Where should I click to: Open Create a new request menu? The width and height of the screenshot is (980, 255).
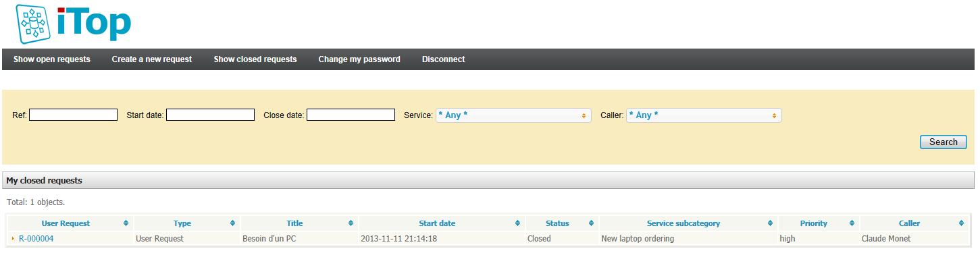[152, 59]
